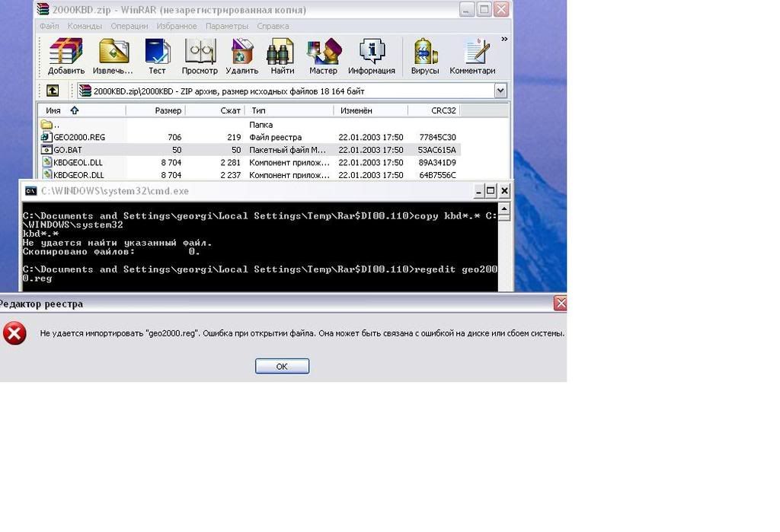The height and width of the screenshot is (532, 780).
Task: Click the CRC32 value 77845C30
Action: pos(437,137)
